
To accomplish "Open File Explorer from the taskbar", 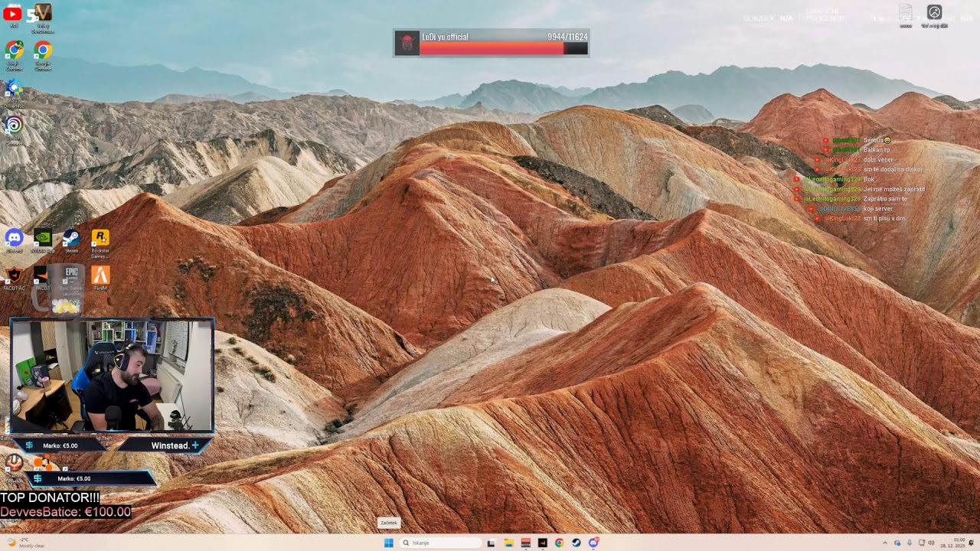I will [x=508, y=543].
